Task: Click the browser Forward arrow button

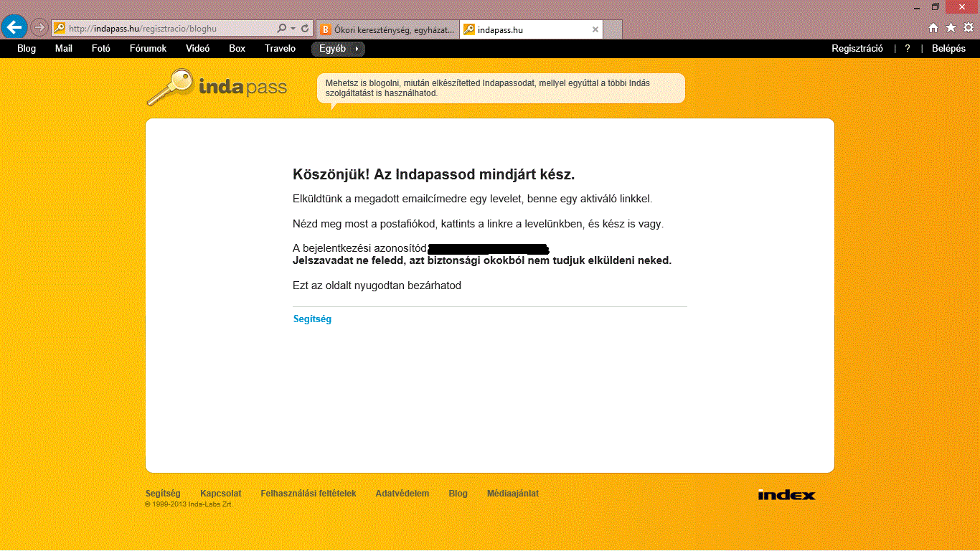Action: click(39, 28)
